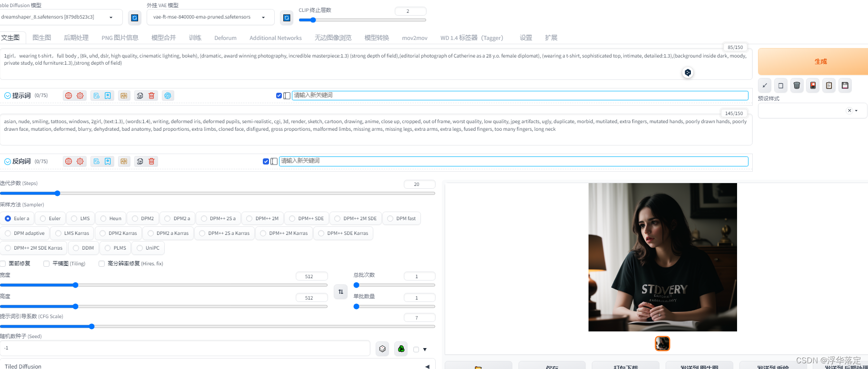
Task: Click the CFG Scale slider
Action: pos(218,326)
